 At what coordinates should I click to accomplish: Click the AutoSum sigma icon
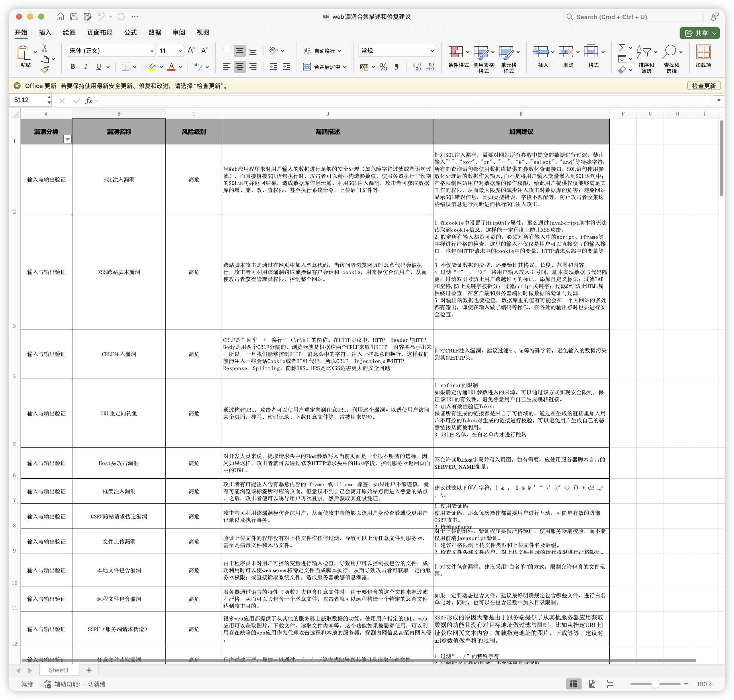click(622, 48)
